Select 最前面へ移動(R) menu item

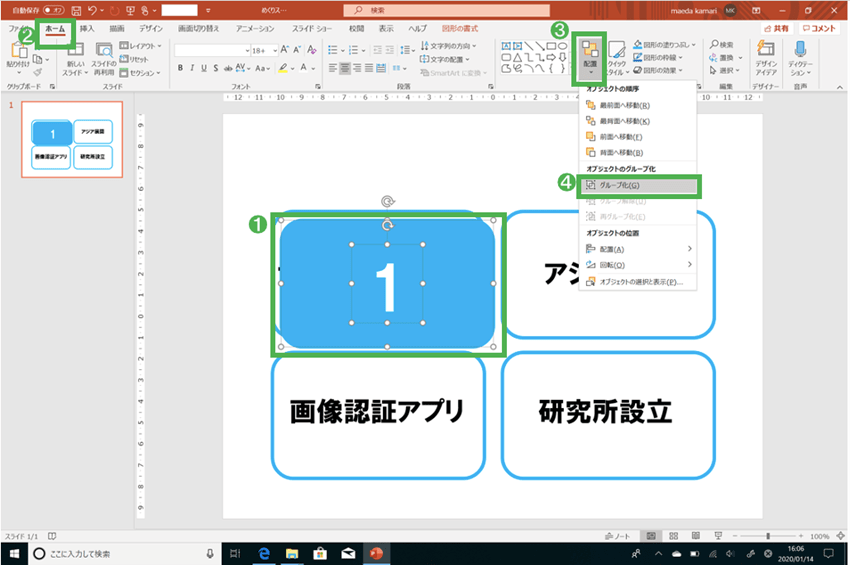pyautogui.click(x=638, y=105)
